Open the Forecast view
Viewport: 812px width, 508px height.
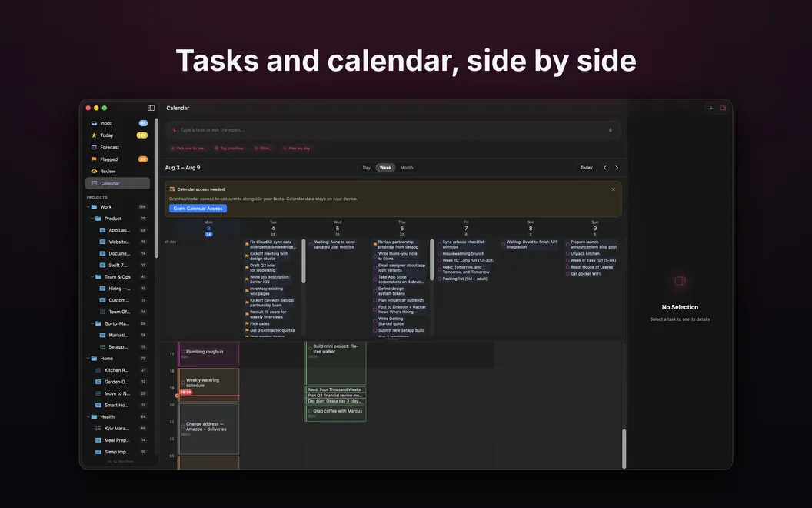[117, 147]
